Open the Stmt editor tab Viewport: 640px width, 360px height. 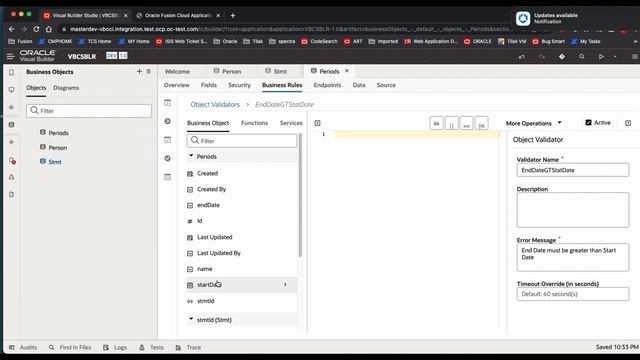(x=276, y=71)
